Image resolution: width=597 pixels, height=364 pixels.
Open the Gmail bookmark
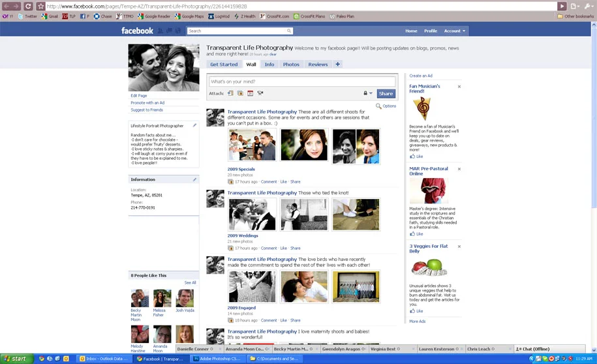[x=50, y=16]
